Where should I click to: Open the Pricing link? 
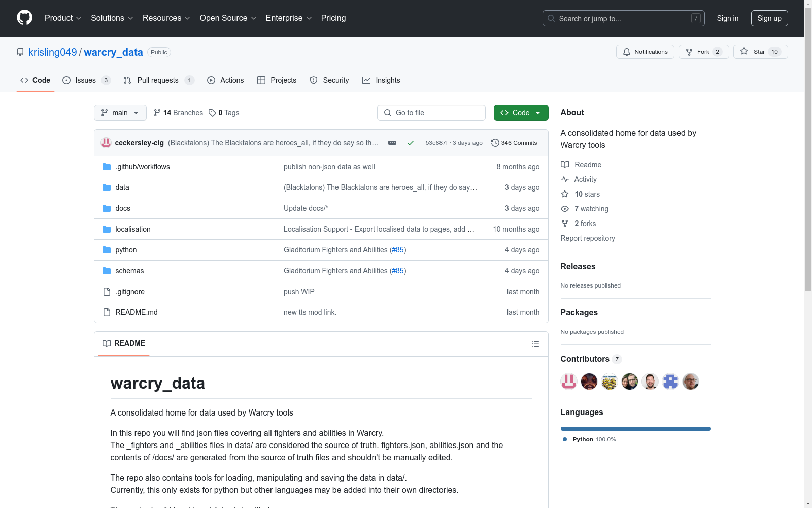click(333, 18)
